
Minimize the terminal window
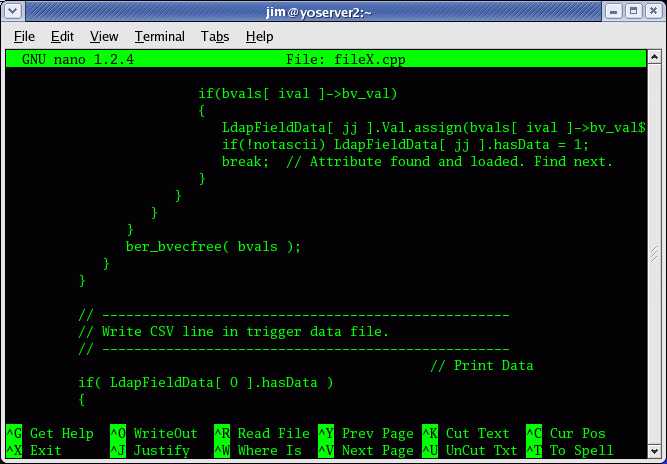pos(611,11)
